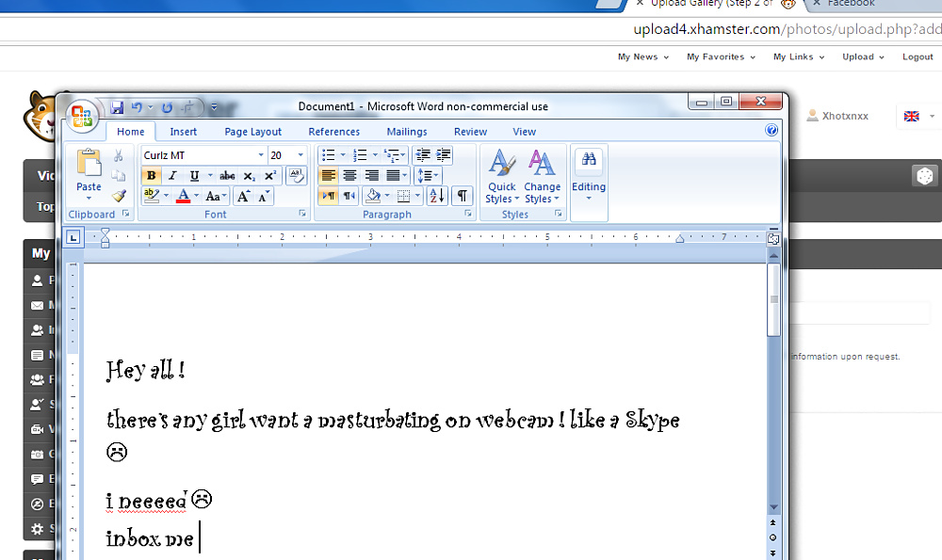
Task: Open Word Help question mark icon
Action: (771, 130)
